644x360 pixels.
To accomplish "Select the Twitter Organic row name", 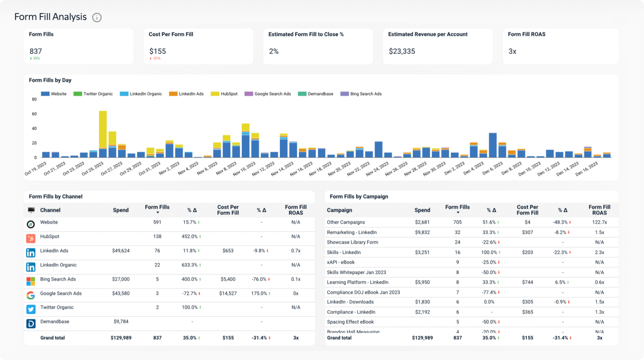I will [x=57, y=308].
